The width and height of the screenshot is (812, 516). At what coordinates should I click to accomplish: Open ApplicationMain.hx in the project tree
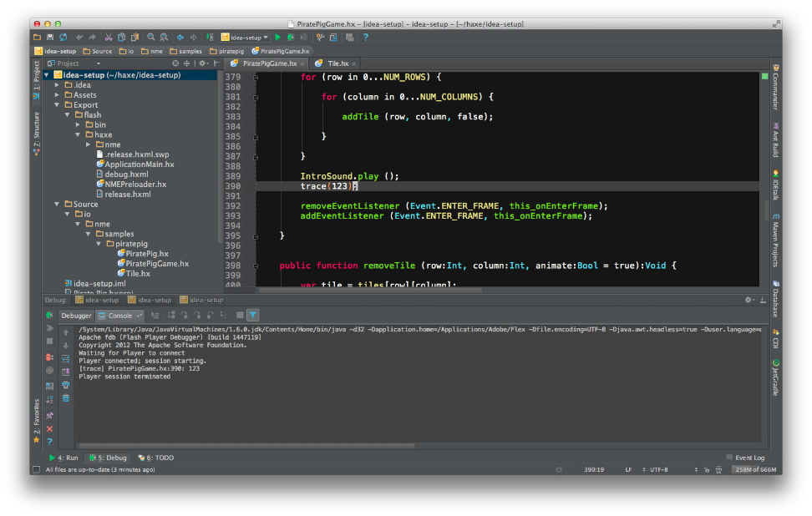click(x=134, y=164)
